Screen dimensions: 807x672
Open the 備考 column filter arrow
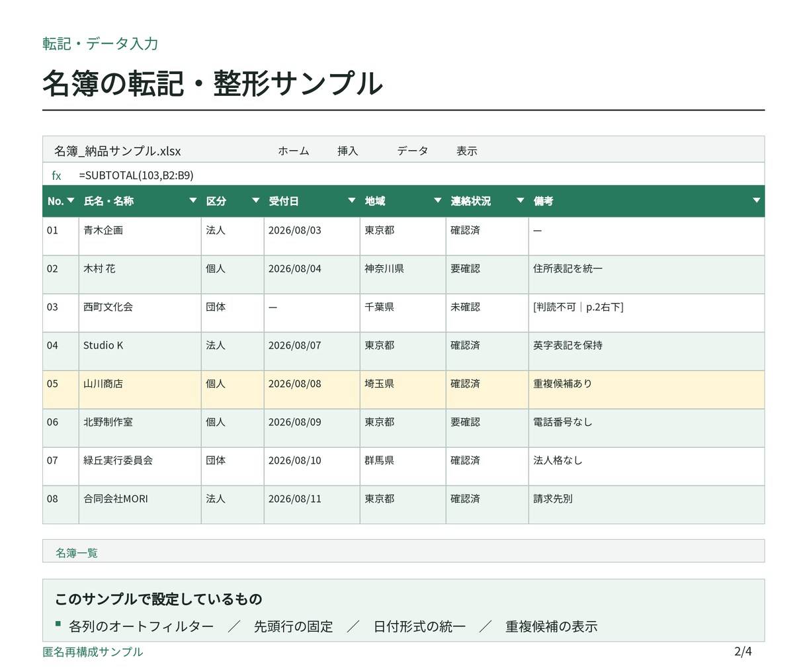757,200
